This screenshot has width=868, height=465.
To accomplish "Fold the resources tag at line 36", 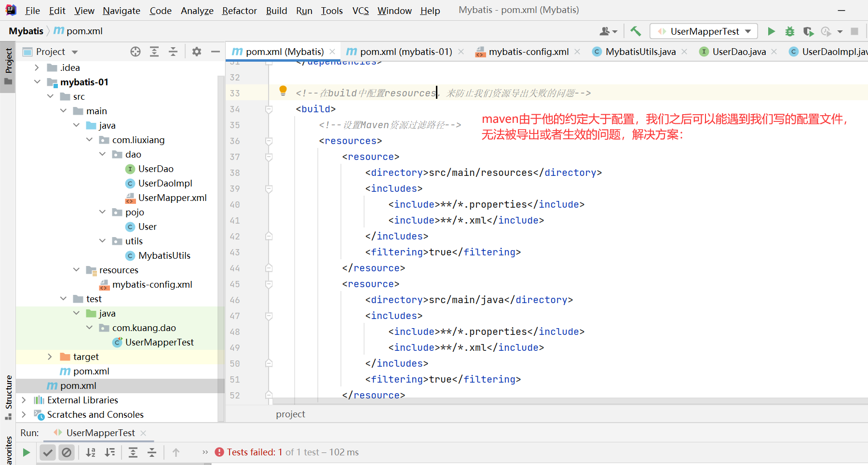I will coord(269,141).
